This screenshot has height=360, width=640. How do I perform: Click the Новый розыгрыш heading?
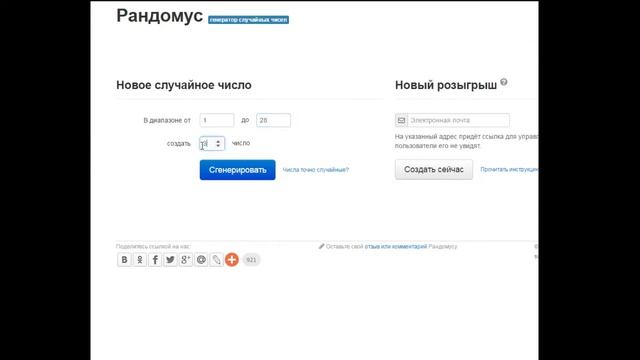coord(446,85)
